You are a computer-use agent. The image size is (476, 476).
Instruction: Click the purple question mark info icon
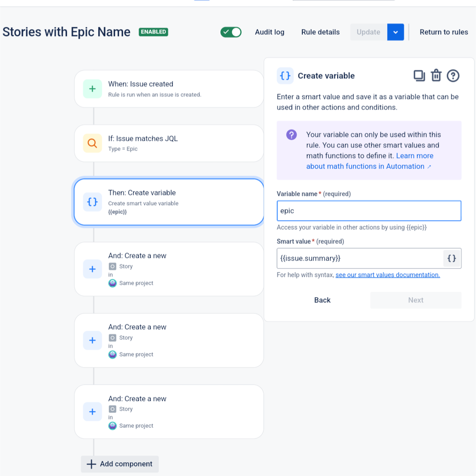pos(291,134)
